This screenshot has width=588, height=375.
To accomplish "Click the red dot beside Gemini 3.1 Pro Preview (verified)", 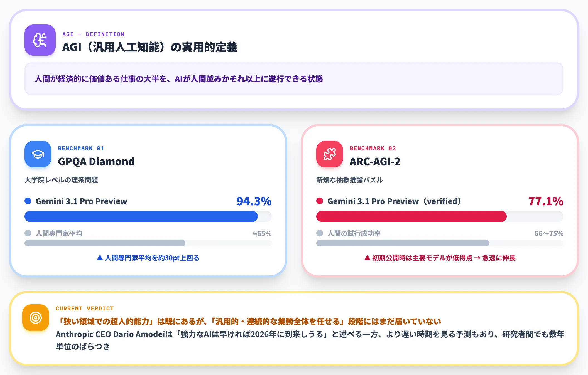I will (320, 201).
